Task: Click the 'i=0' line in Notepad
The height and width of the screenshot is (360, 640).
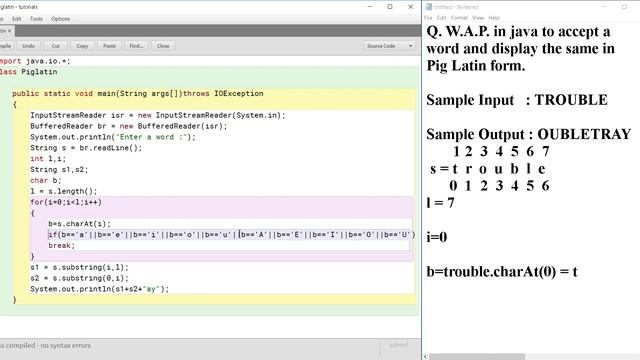Action: coord(437,237)
